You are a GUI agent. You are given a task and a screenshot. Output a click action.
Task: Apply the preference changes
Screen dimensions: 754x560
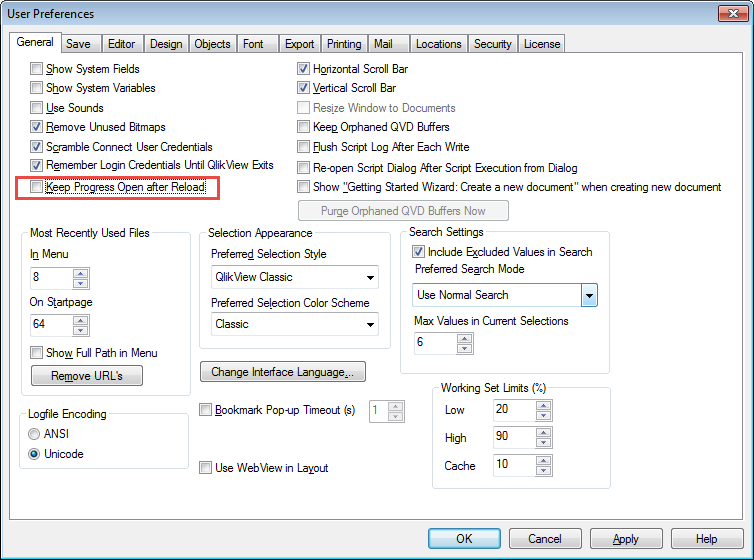click(x=626, y=538)
